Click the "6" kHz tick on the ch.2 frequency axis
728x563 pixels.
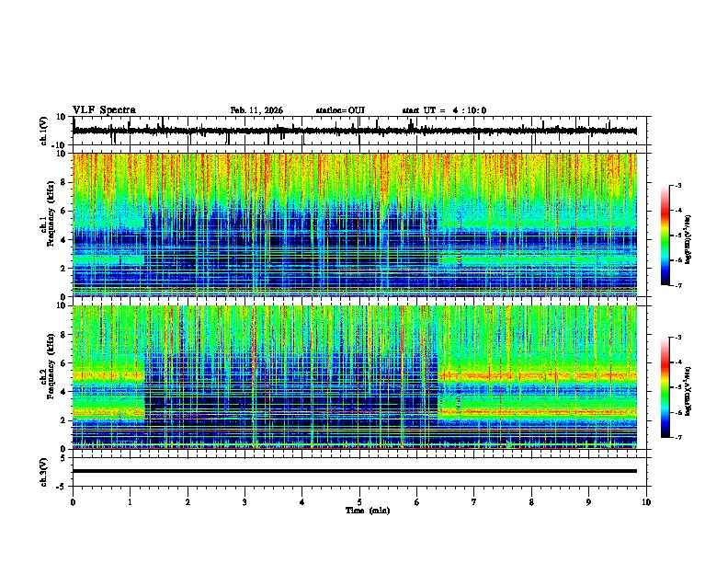coord(65,363)
